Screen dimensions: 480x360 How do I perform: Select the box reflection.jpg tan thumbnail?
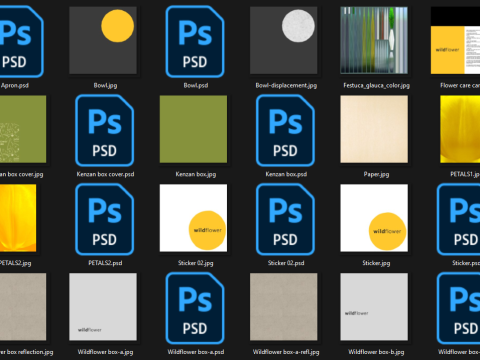tap(23, 307)
